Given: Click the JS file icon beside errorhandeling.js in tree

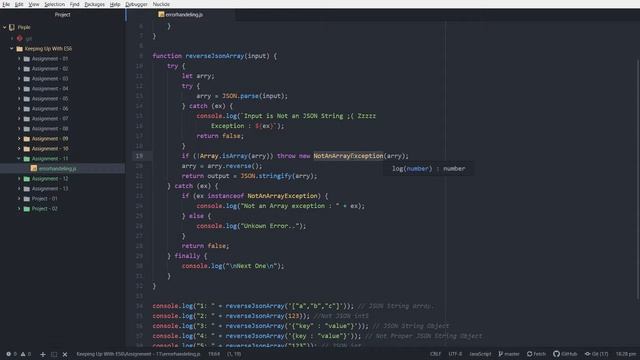Looking at the screenshot, I should (x=34, y=169).
